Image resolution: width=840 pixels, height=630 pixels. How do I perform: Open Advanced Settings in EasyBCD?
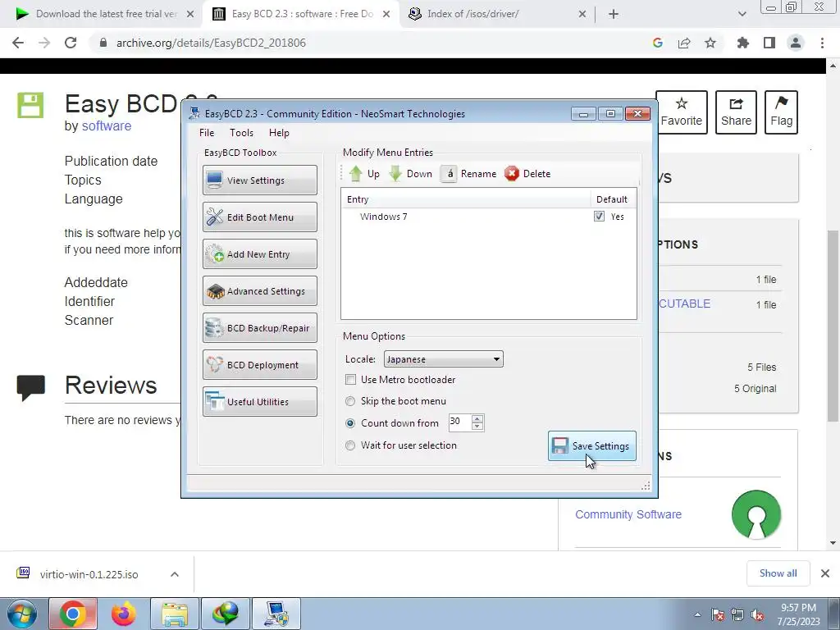coord(260,291)
